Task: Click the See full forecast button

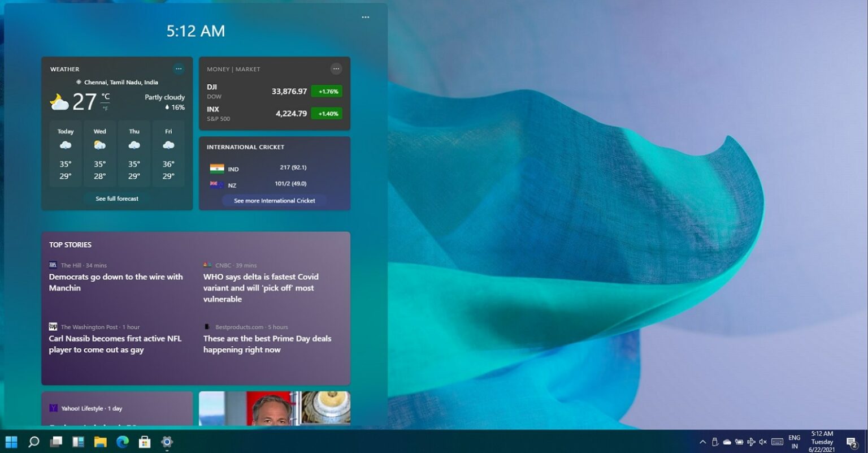Action: (116, 199)
